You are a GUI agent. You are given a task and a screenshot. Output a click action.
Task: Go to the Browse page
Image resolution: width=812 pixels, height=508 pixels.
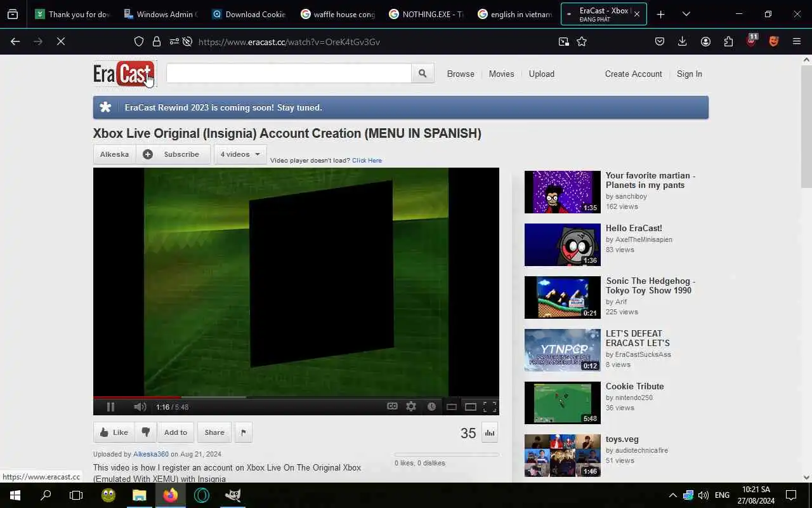[461, 74]
